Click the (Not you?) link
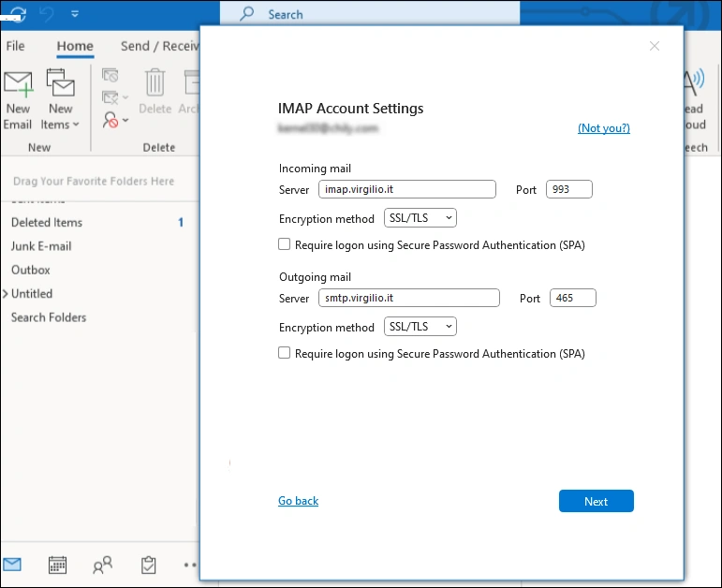This screenshot has height=588, width=722. pos(604,128)
